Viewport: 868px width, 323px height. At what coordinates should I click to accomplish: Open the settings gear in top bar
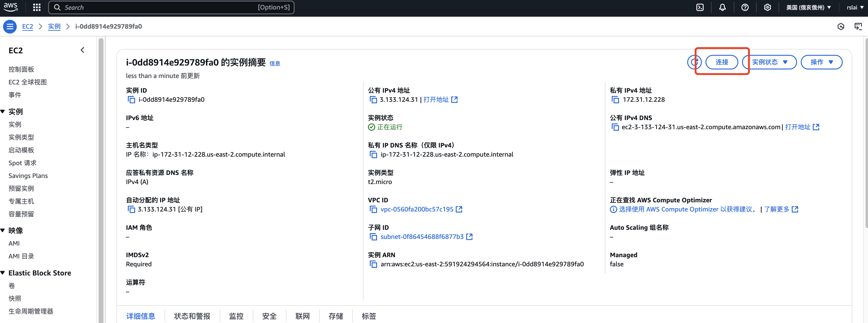[x=767, y=7]
